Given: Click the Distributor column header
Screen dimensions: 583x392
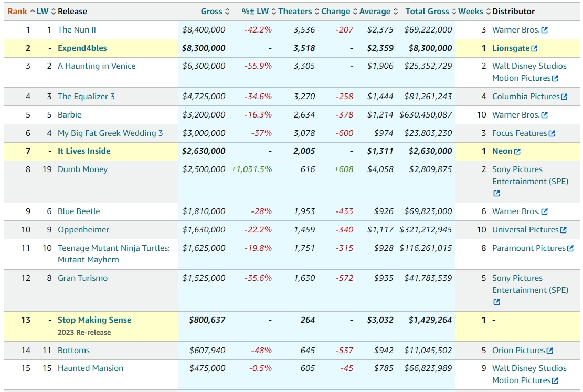Looking at the screenshot, I should [x=514, y=12].
